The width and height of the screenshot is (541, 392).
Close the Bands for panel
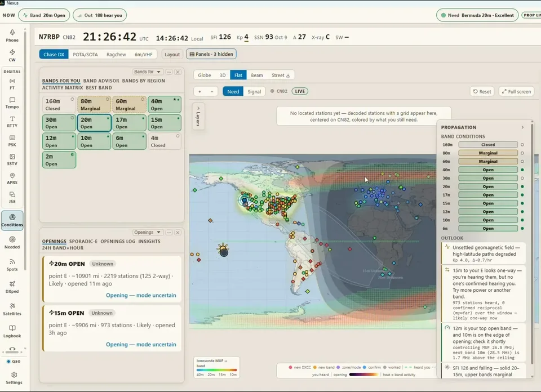click(x=178, y=72)
